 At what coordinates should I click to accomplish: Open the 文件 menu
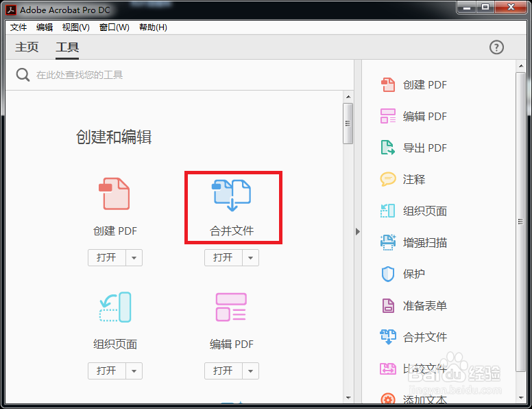[19, 27]
